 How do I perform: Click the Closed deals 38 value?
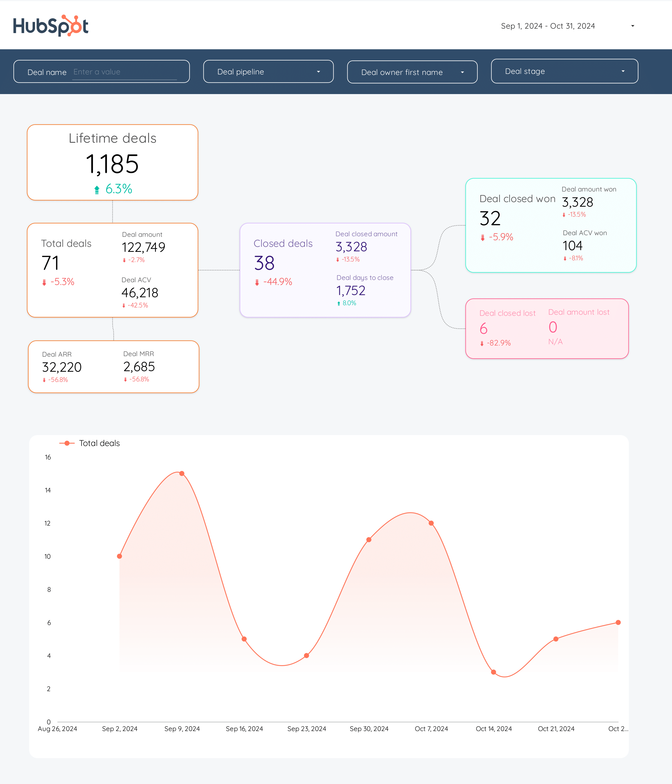(x=264, y=263)
